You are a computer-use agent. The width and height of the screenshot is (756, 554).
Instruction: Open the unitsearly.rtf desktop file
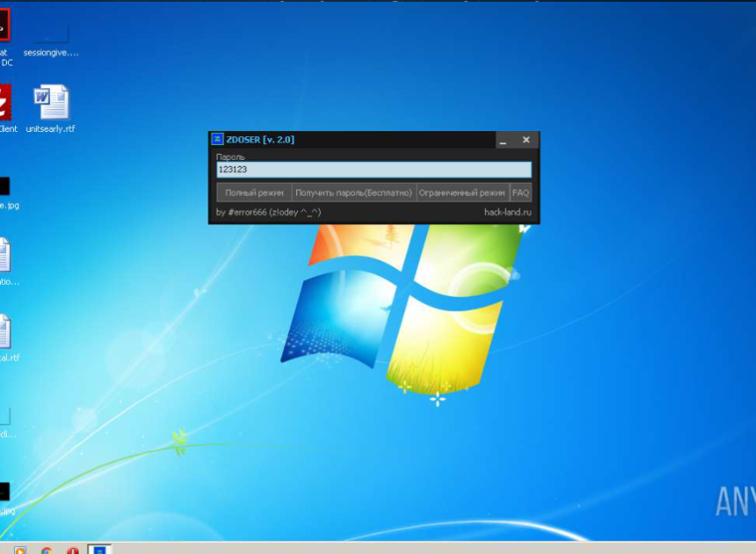(x=51, y=104)
